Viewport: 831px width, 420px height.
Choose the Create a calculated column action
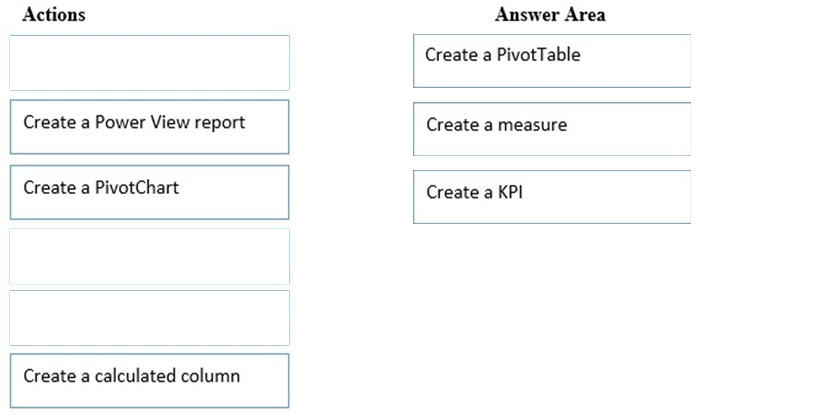click(x=149, y=381)
